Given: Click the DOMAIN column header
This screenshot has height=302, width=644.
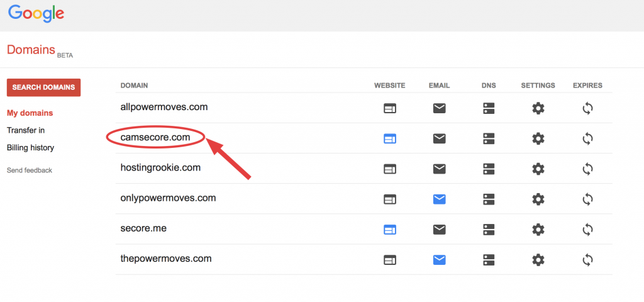Looking at the screenshot, I should tap(135, 86).
